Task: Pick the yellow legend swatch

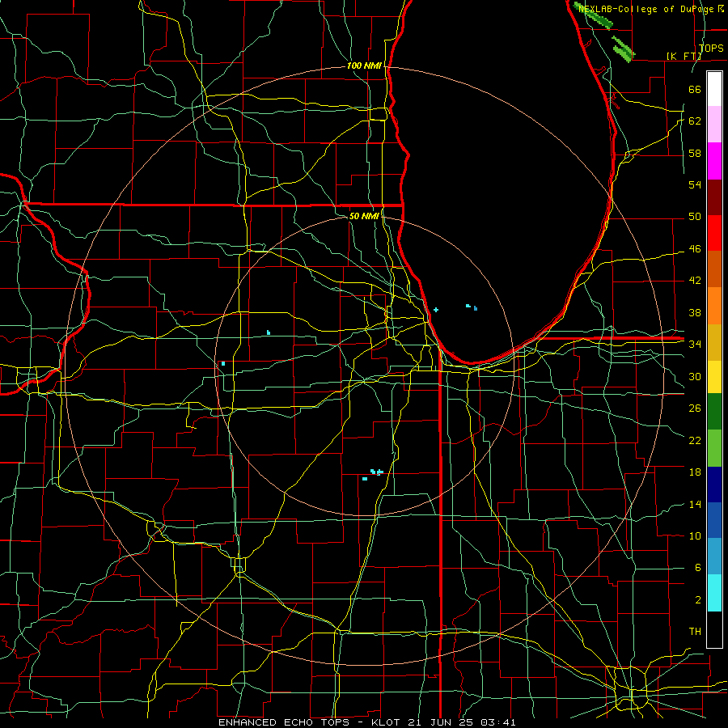Action: point(714,378)
